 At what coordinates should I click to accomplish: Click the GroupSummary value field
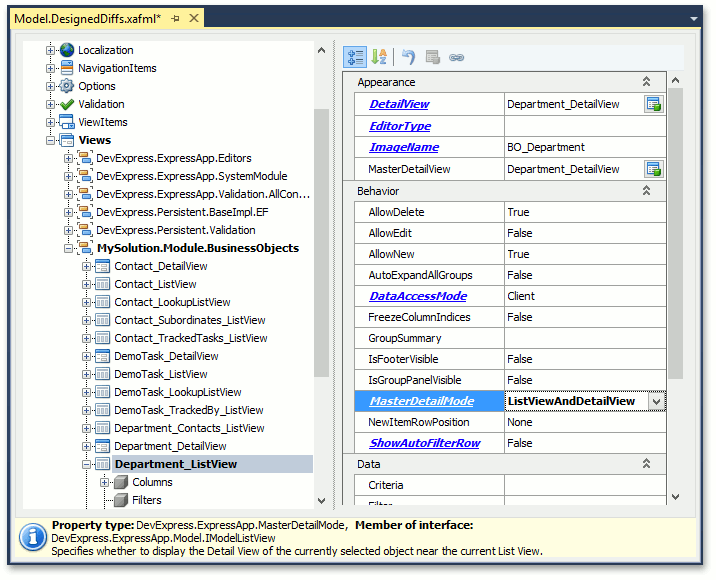pos(585,338)
